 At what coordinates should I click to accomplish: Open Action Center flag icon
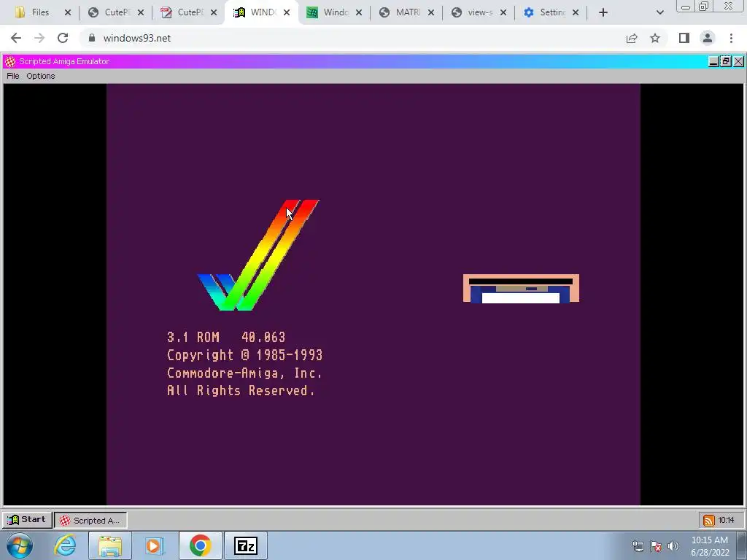click(656, 546)
